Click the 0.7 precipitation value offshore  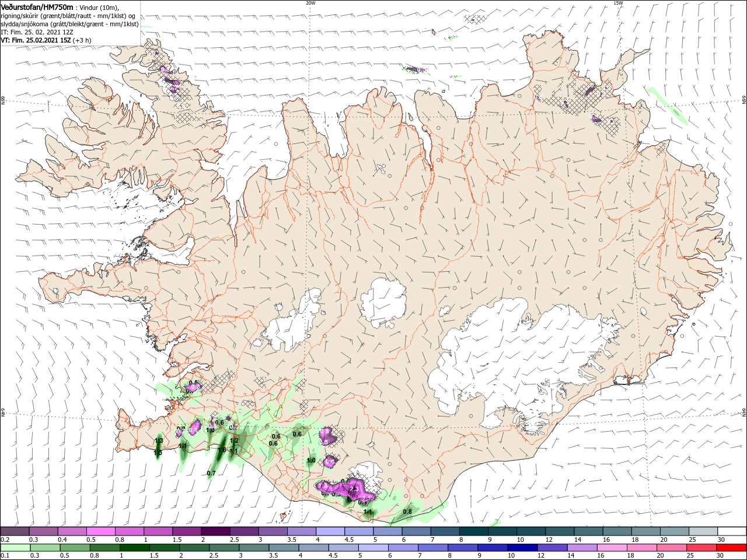tap(211, 473)
